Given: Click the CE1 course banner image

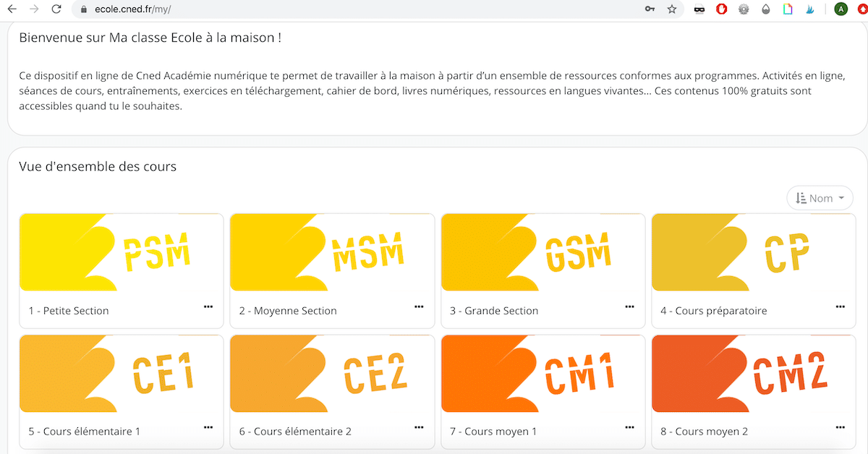Looking at the screenshot, I should 121,374.
